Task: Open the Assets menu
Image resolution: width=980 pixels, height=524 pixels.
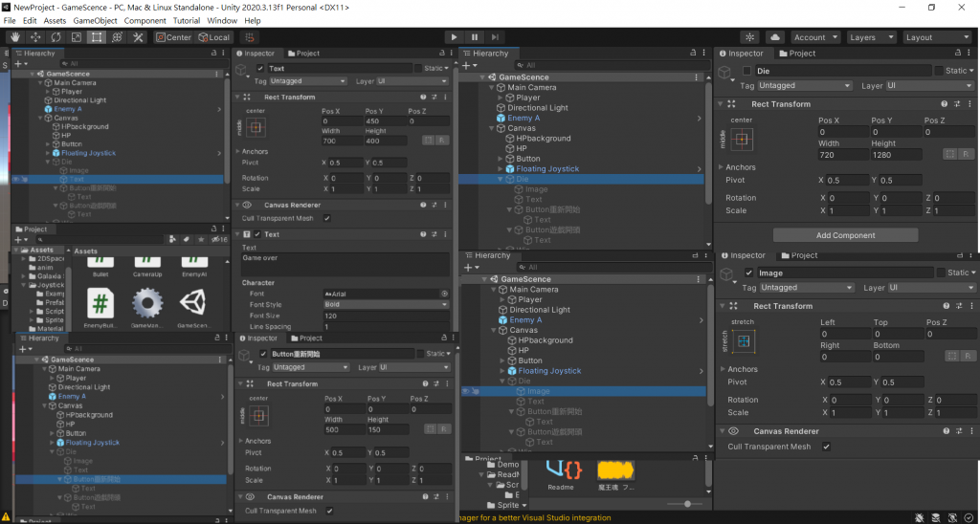Action: [55, 21]
